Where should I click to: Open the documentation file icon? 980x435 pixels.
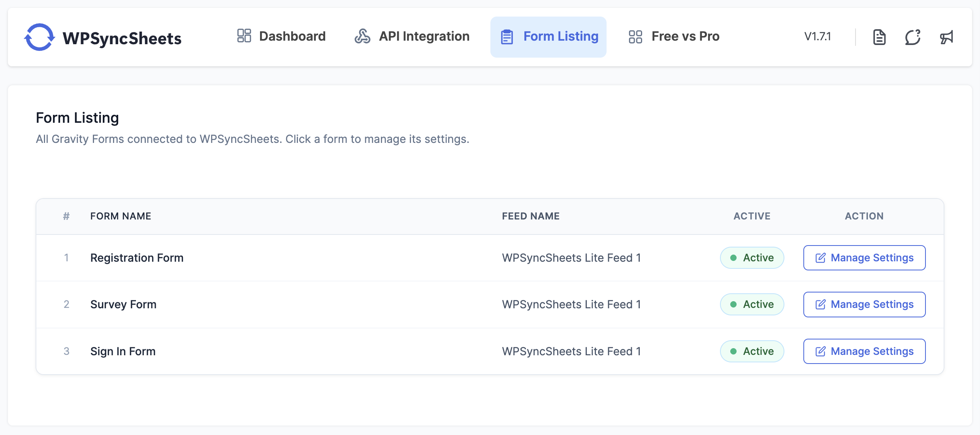point(879,37)
